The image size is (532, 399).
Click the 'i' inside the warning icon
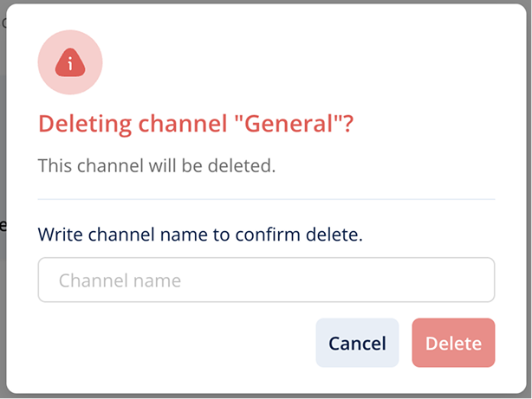coord(70,63)
